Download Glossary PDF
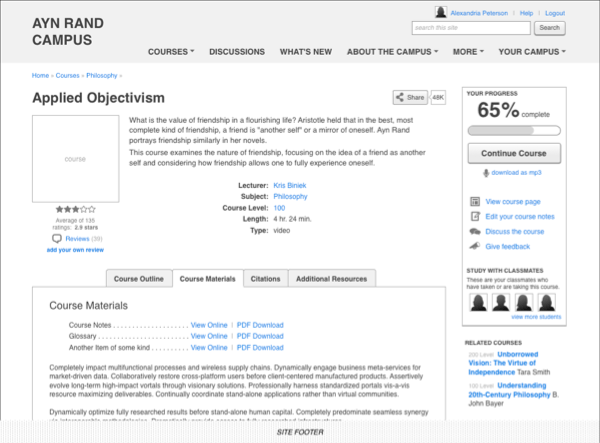Screen dimensions: 600x443 pyautogui.click(x=260, y=336)
